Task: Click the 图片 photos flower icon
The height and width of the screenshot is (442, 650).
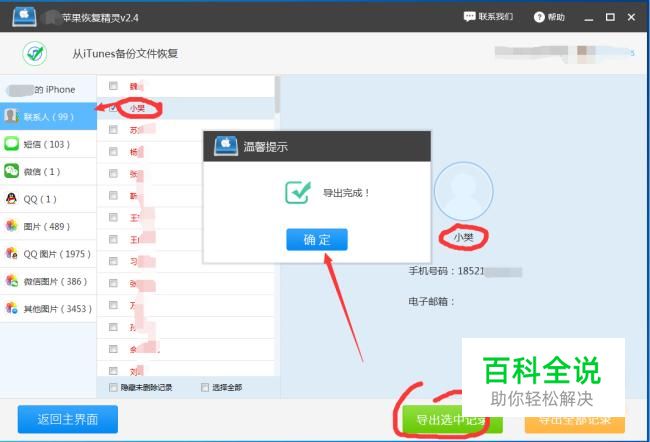Action: click(x=12, y=226)
